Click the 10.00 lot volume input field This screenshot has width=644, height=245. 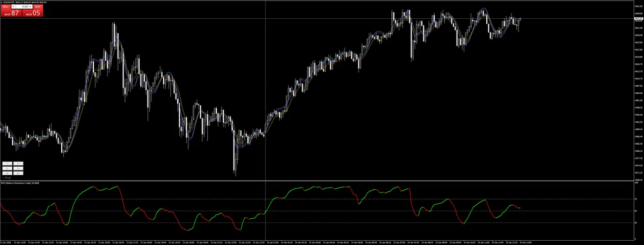tap(22, 6)
